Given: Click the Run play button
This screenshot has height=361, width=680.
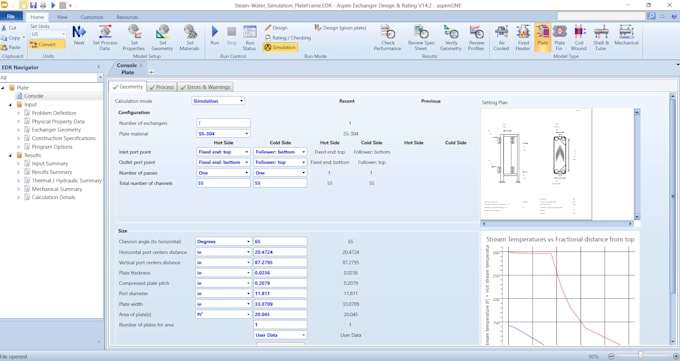Looking at the screenshot, I should (215, 35).
